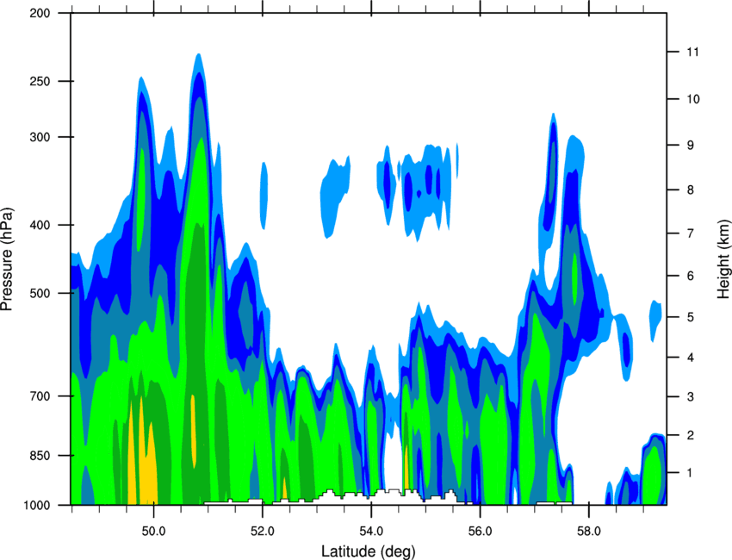This screenshot has width=732, height=560.
Task: Click the 500 pressure tick label
Action: click(40, 293)
